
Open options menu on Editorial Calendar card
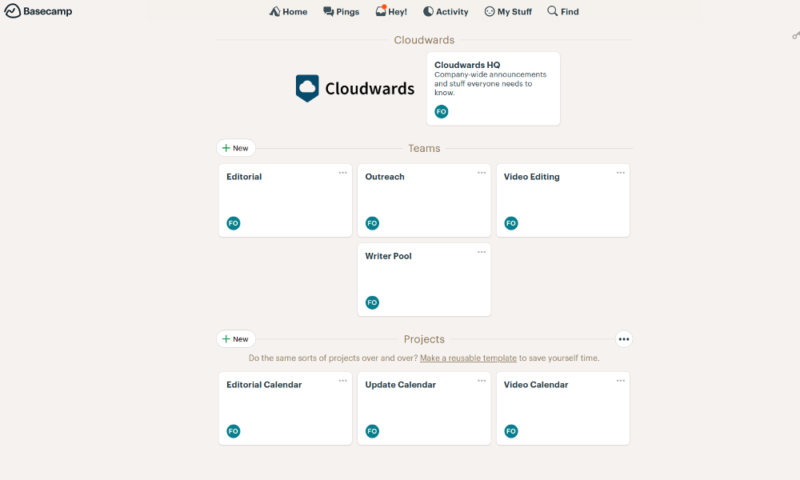coord(343,381)
